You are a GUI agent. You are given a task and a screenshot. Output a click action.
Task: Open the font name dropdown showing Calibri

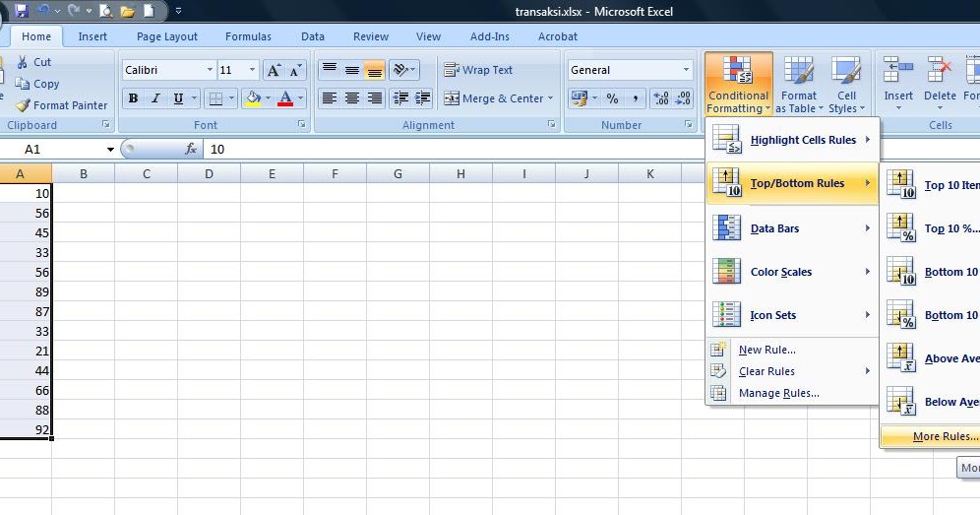(210, 70)
